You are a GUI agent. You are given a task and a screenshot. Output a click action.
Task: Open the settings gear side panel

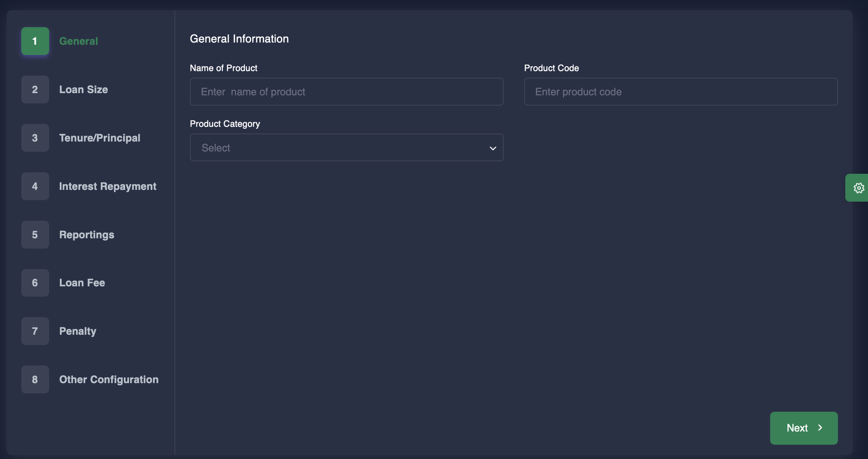coord(858,188)
